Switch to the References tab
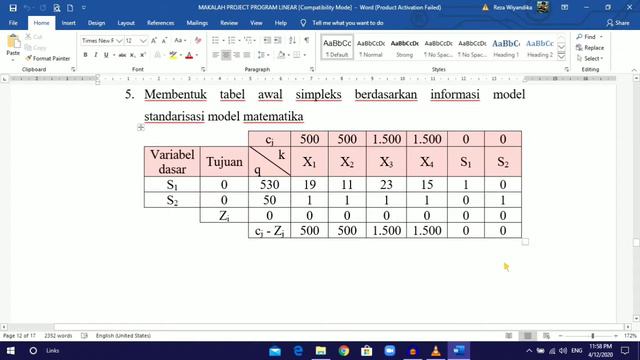Viewport: 640px width, 360px height. 160,23
